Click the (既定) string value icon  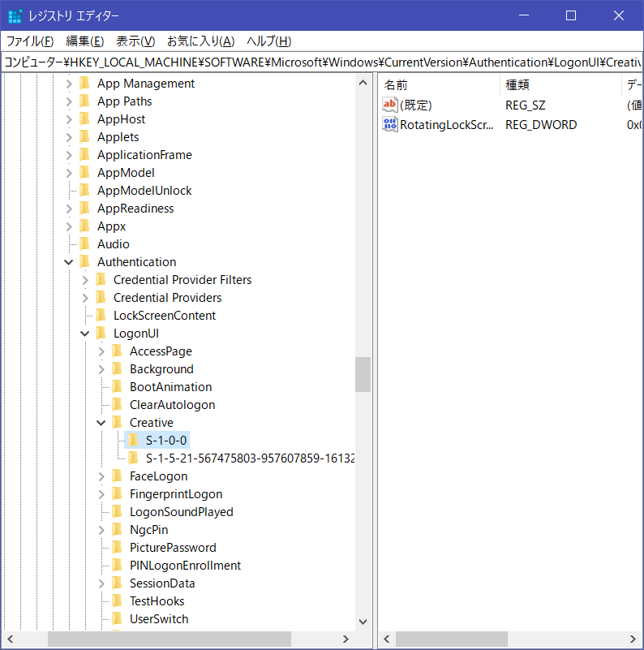point(389,105)
